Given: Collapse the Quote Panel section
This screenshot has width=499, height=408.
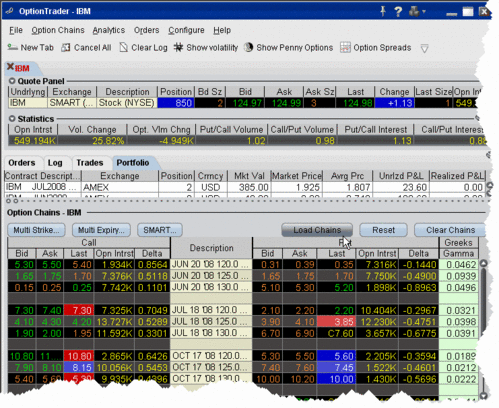Looking at the screenshot, I should [x=12, y=81].
